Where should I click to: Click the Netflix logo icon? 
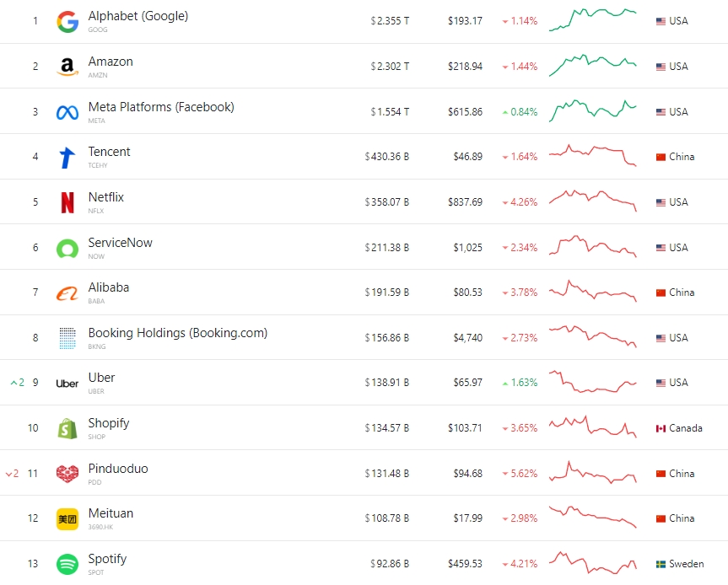67,202
